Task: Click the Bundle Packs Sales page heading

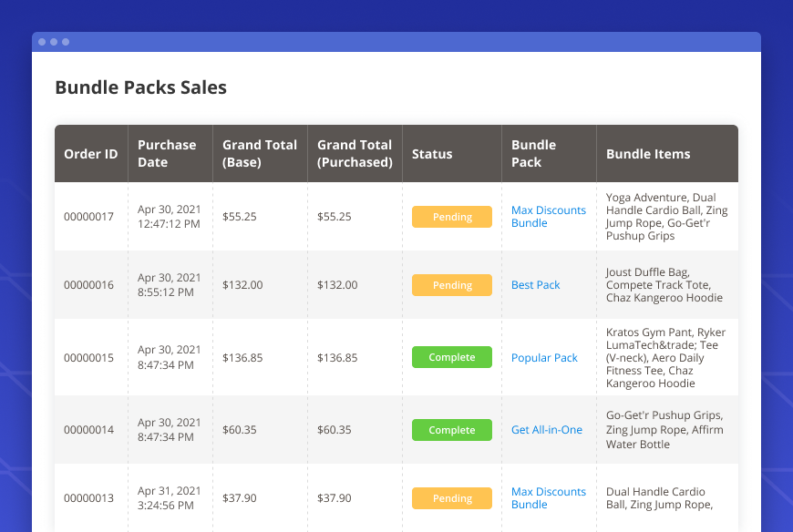Action: (x=140, y=87)
